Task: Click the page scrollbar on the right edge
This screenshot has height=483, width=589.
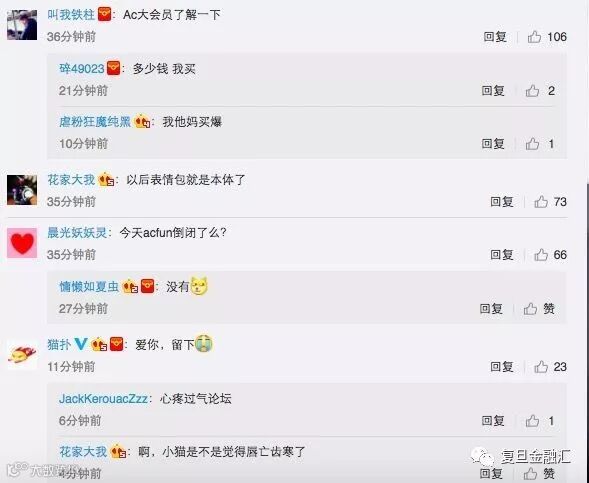Action: [x=587, y=331]
